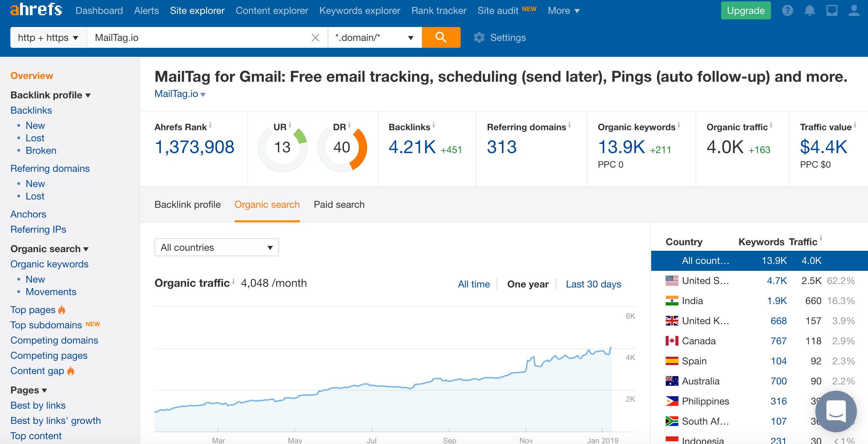Click the India flag icon
The width and height of the screenshot is (868, 444).
[672, 301]
